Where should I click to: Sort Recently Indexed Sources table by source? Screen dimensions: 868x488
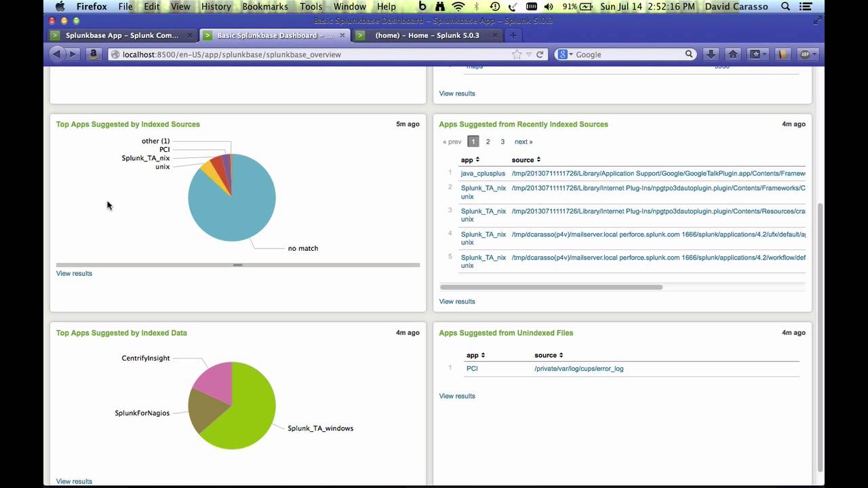526,160
